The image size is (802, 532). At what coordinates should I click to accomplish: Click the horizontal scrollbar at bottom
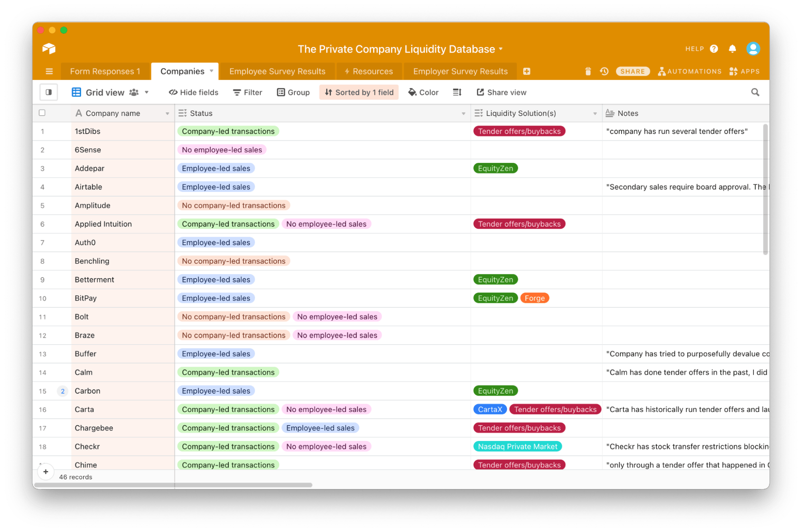pos(173,485)
